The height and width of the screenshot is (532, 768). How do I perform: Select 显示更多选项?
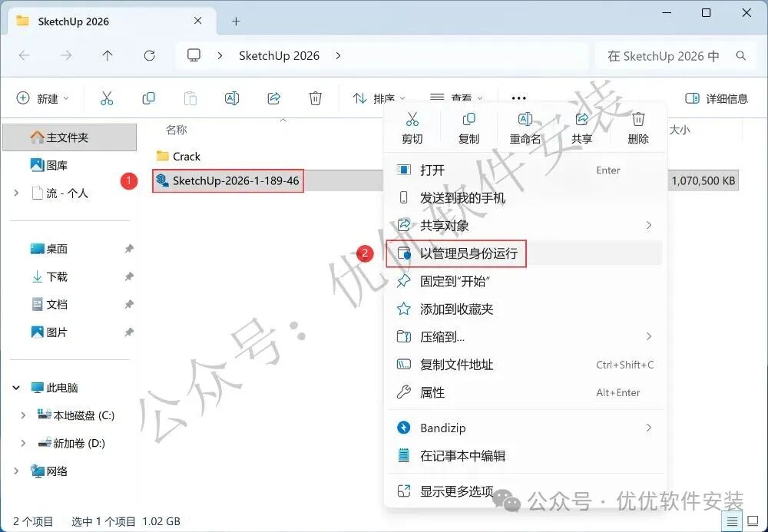[x=525, y=491]
